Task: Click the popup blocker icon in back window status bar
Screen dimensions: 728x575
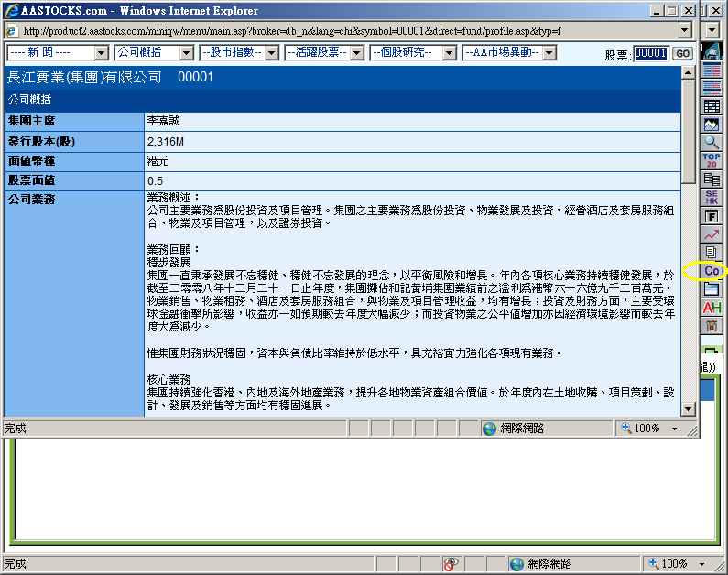Action: tap(451, 564)
